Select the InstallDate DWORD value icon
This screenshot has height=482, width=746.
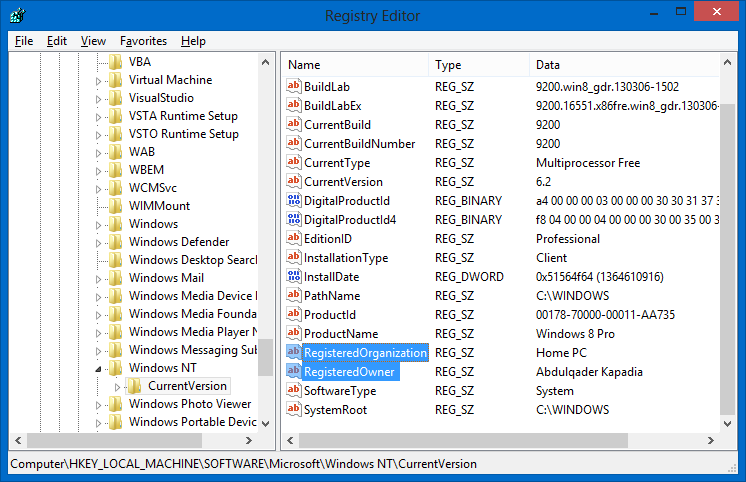click(294, 276)
